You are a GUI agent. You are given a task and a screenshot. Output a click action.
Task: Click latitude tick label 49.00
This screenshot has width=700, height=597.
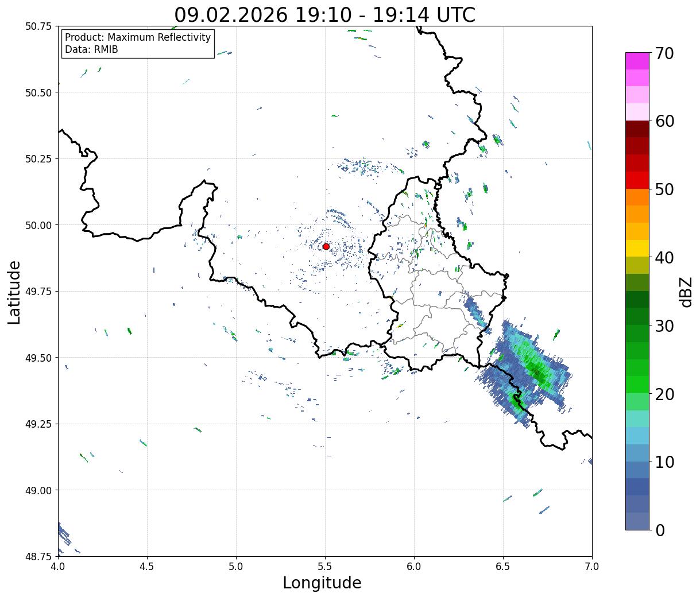click(38, 490)
